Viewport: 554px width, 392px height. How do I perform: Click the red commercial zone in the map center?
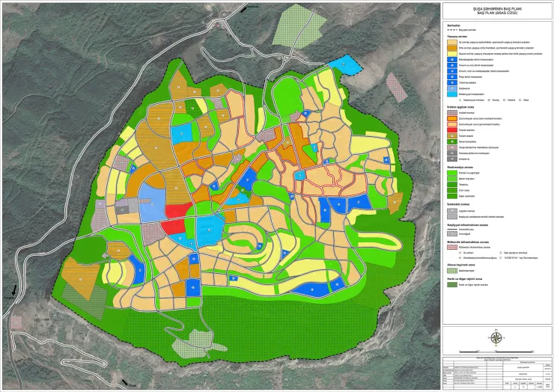click(177, 212)
